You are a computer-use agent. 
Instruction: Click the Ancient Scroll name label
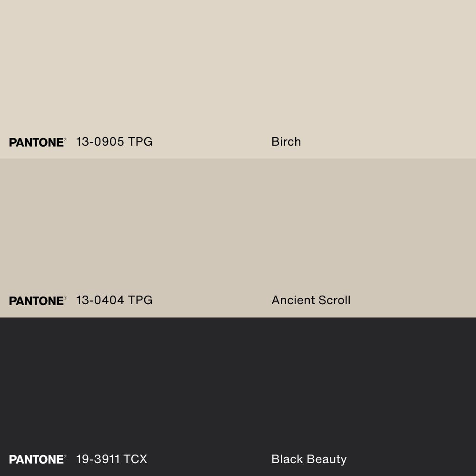point(311,300)
